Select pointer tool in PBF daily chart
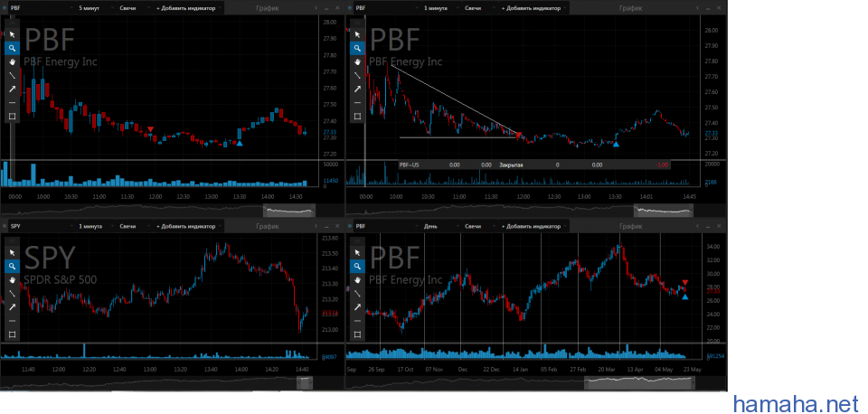 (x=357, y=252)
